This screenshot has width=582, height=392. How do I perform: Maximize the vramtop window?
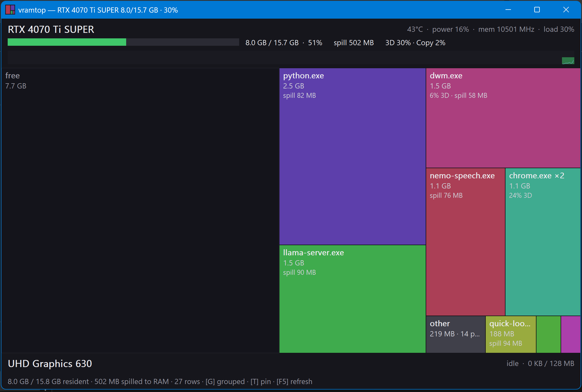(537, 10)
